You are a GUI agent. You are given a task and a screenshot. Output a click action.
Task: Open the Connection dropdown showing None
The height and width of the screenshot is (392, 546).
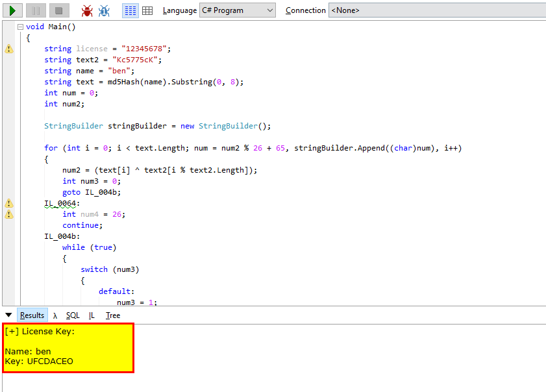(x=436, y=10)
